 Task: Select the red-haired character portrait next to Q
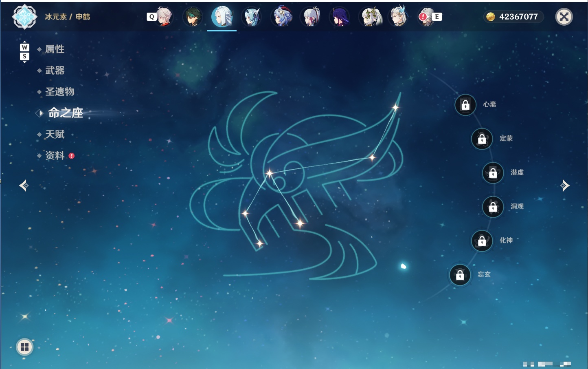click(163, 17)
